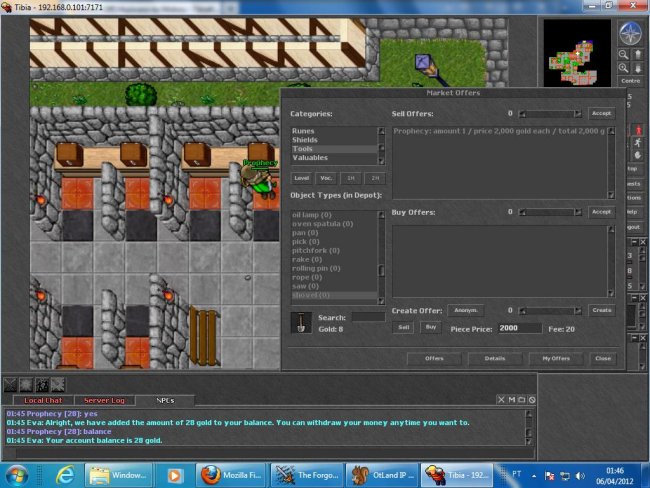Adjust the Sell Offers amount slider

[x=550, y=114]
